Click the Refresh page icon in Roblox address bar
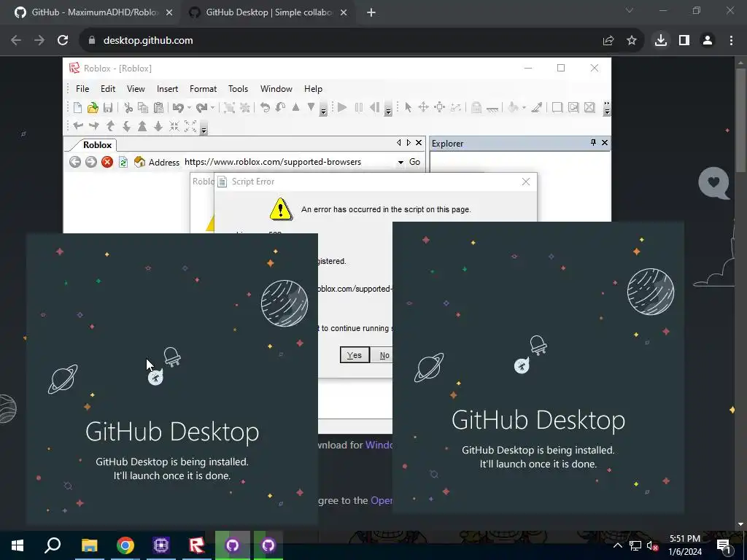747x560 pixels. (x=123, y=162)
